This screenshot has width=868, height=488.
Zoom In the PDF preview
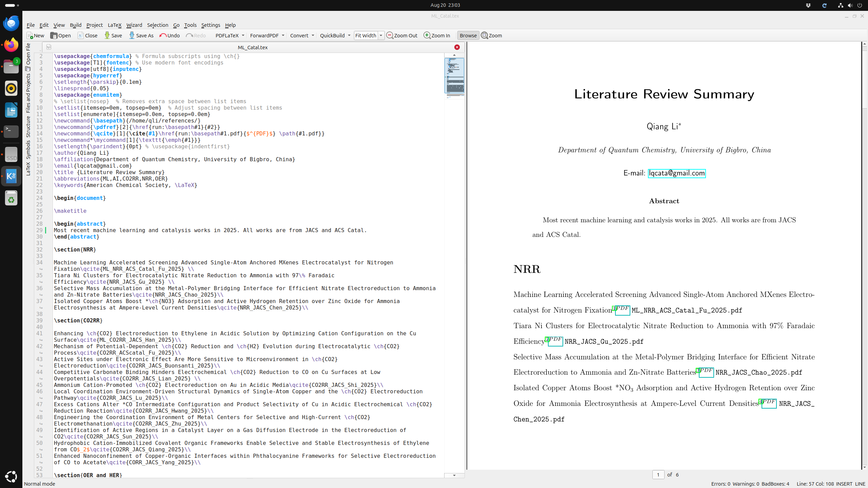(x=437, y=35)
